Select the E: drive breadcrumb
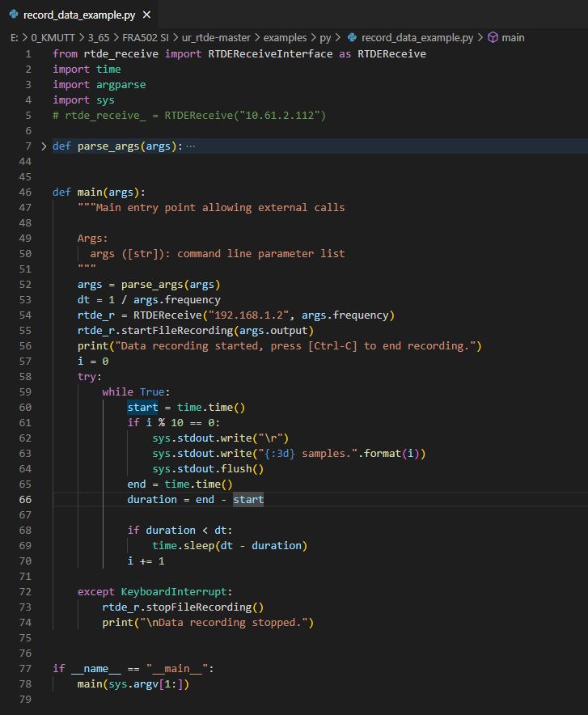The height and width of the screenshot is (715, 588). pos(15,37)
